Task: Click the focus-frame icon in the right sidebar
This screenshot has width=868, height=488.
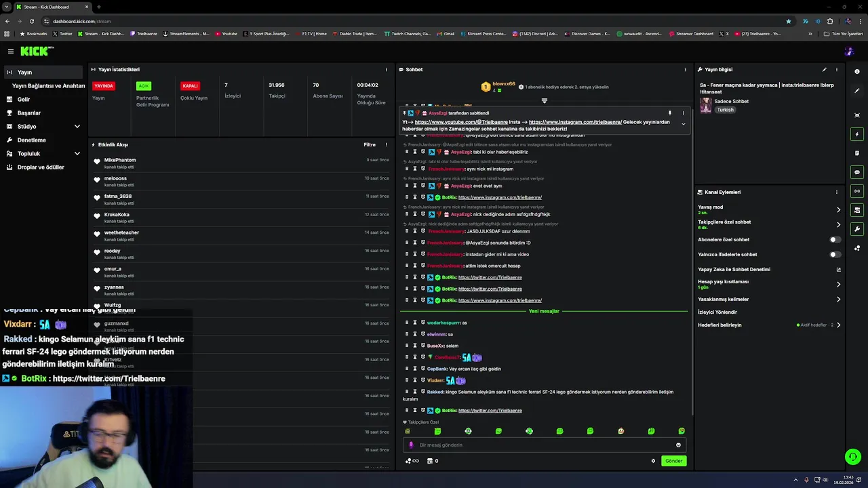Action: click(x=857, y=115)
